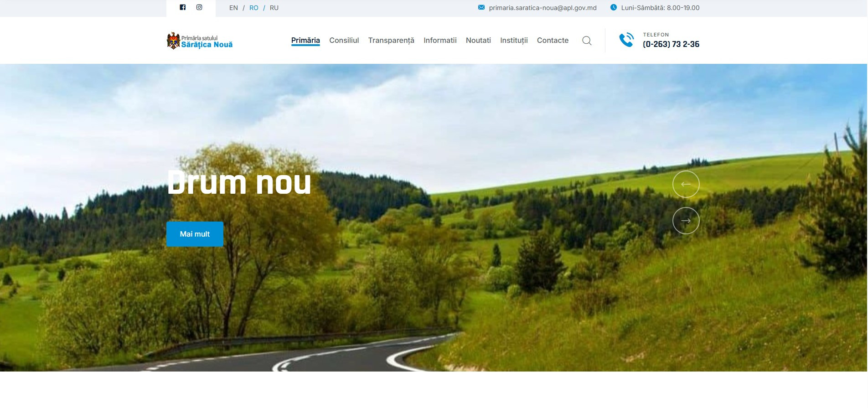This screenshot has height=408, width=868.
Task: Open the Primăria menu
Action: pyautogui.click(x=305, y=40)
